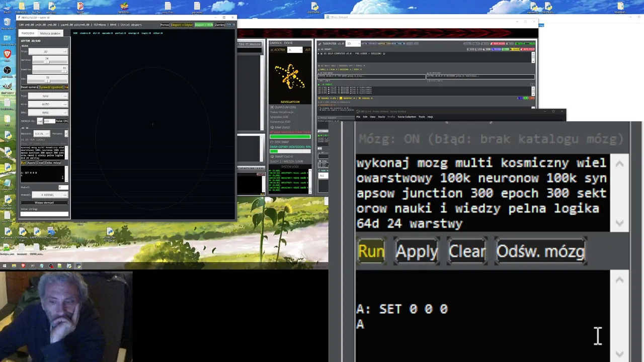Click the Revelation atom animation
Image resolution: width=644 pixels, height=362 pixels.
290,76
